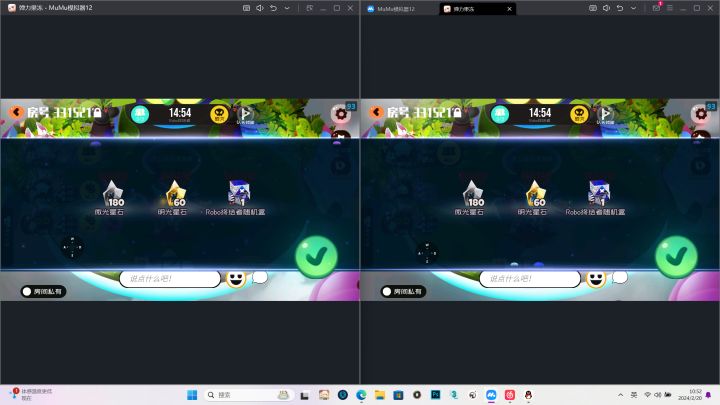Click teal round icon in left game header
The image size is (720, 405).
[x=140, y=114]
